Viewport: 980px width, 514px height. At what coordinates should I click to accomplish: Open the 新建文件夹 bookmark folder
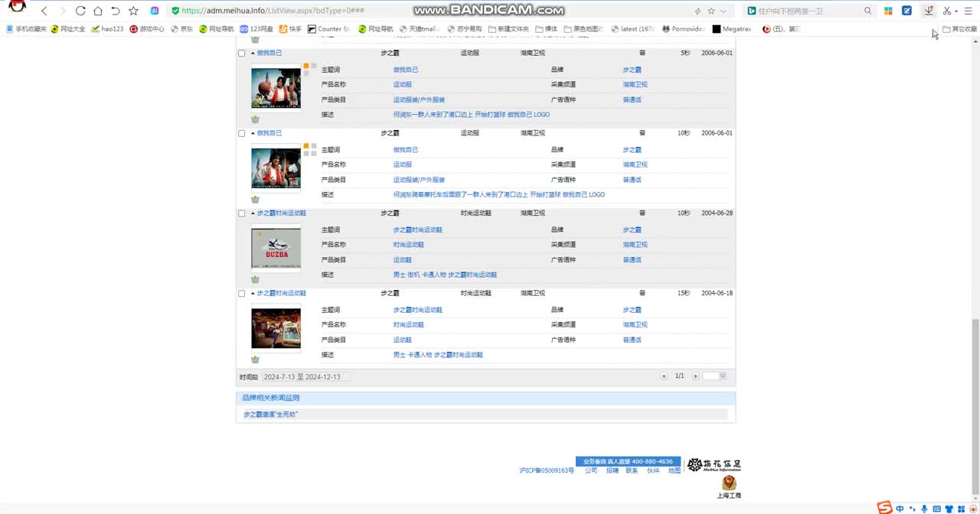(508, 29)
